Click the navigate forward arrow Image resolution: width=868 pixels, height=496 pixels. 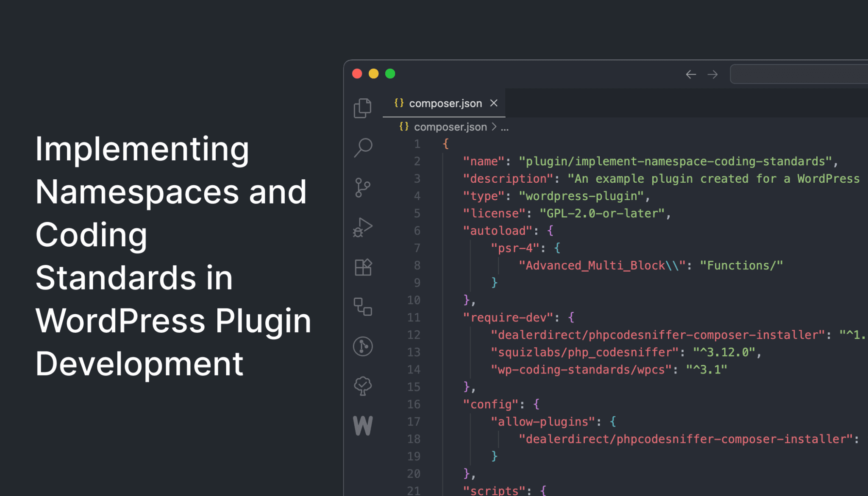tap(713, 74)
